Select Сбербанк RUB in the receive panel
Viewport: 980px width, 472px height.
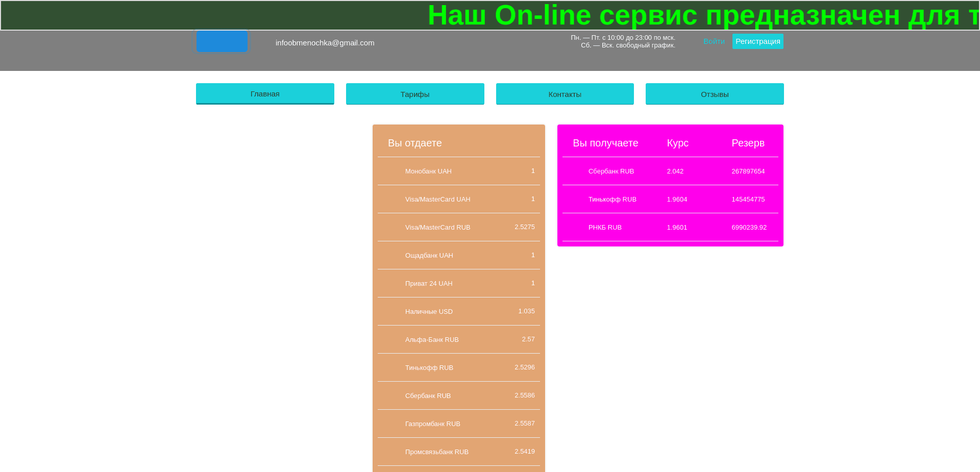pyautogui.click(x=670, y=171)
